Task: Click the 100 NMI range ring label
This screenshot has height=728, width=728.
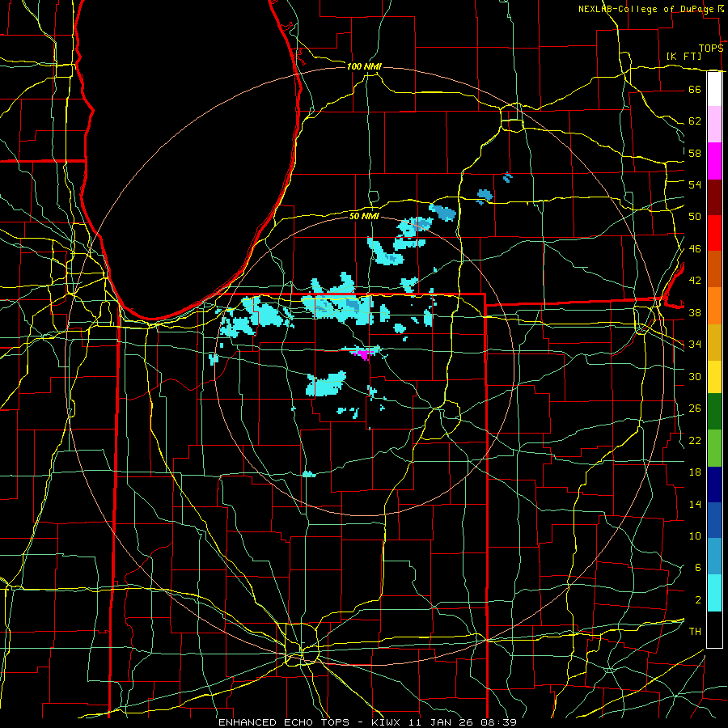Action: 364,66
